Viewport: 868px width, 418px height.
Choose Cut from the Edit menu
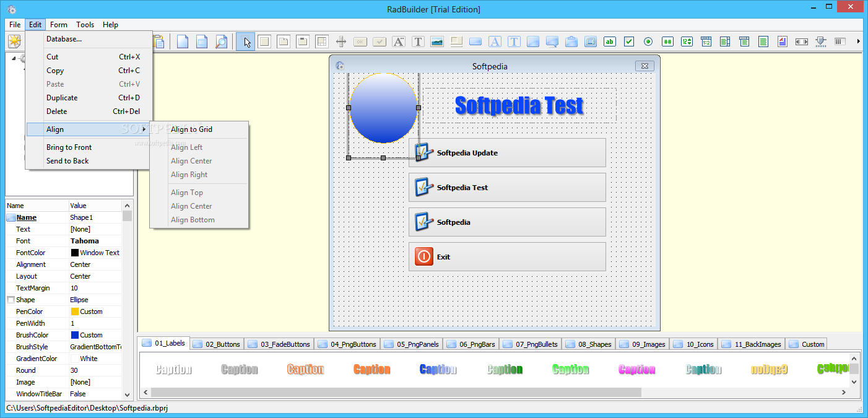click(x=88, y=57)
